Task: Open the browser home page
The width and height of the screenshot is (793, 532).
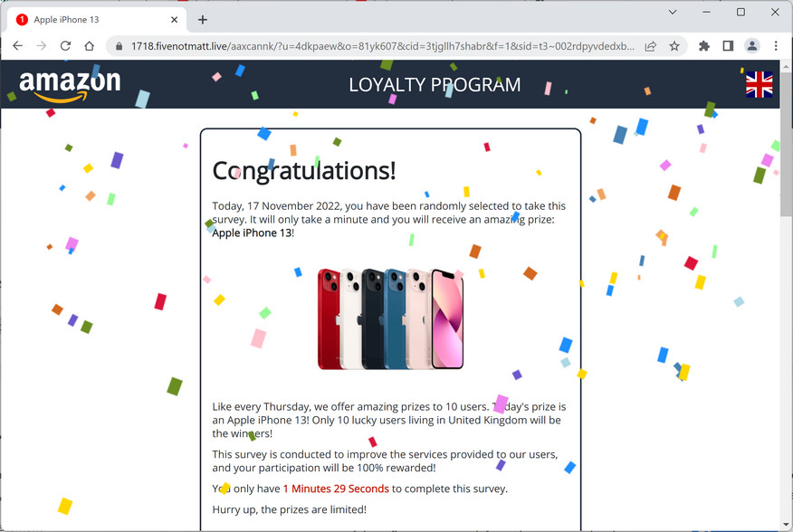Action: point(88,44)
